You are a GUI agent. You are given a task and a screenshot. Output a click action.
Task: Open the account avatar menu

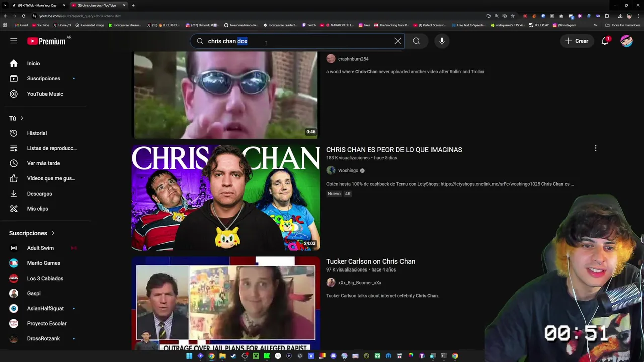pyautogui.click(x=626, y=41)
